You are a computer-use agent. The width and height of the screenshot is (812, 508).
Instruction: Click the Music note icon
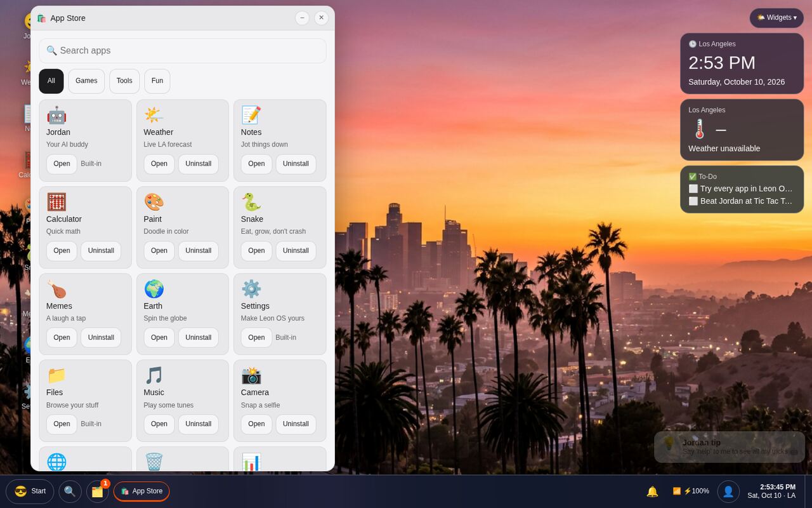point(154,375)
